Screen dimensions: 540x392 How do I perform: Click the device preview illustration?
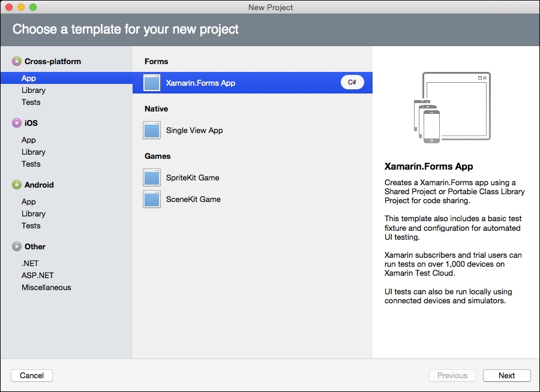tap(452, 107)
